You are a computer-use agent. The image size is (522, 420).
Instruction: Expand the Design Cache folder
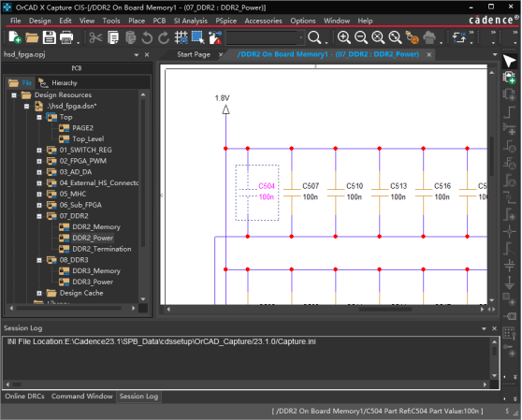coord(39,293)
